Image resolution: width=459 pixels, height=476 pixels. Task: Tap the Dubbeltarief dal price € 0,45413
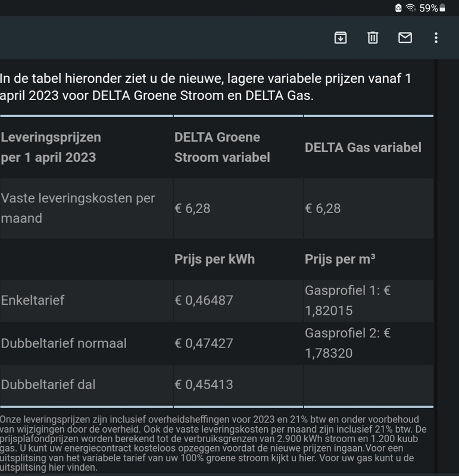tap(204, 384)
